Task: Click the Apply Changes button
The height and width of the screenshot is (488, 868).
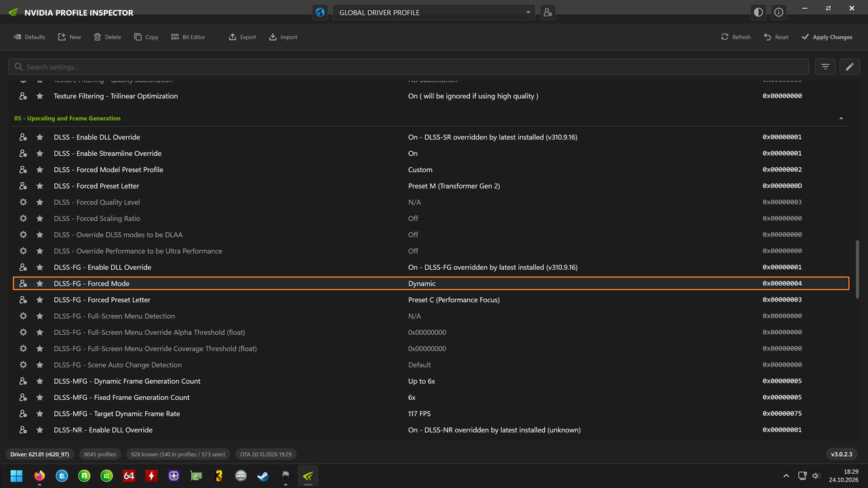Action: (827, 37)
